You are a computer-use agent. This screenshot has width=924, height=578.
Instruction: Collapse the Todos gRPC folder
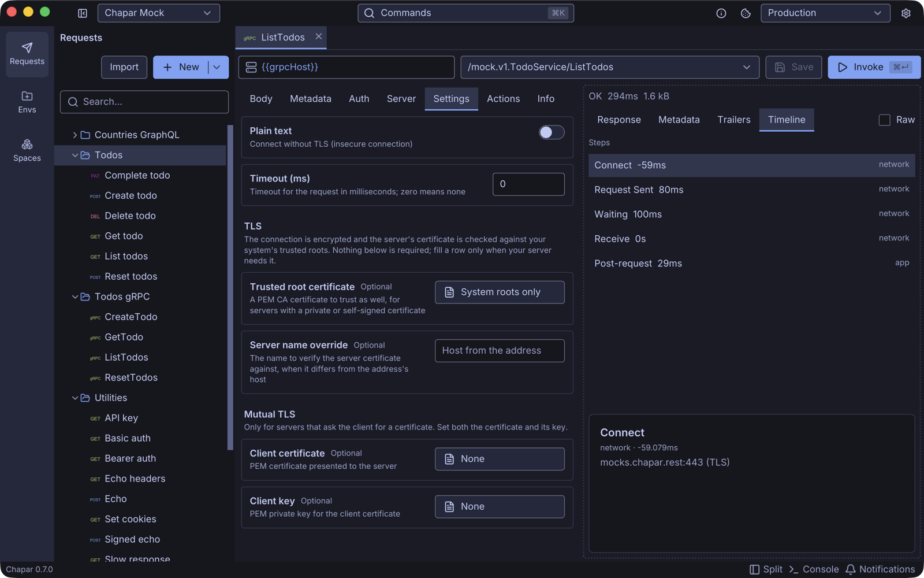(x=74, y=297)
